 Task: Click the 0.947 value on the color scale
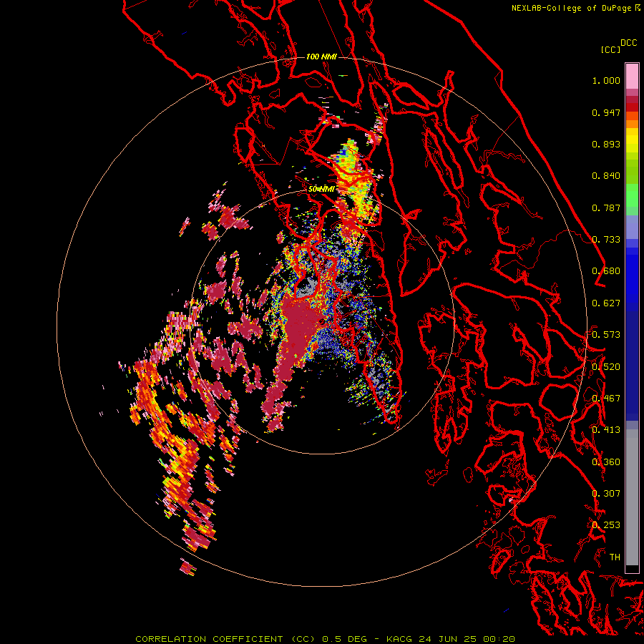(x=606, y=112)
